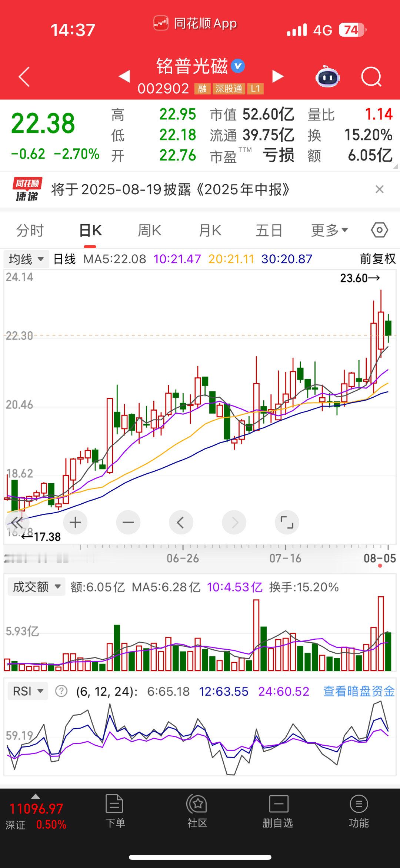This screenshot has width=400, height=868.
Task: Open stock search magnifier
Action: (x=371, y=77)
